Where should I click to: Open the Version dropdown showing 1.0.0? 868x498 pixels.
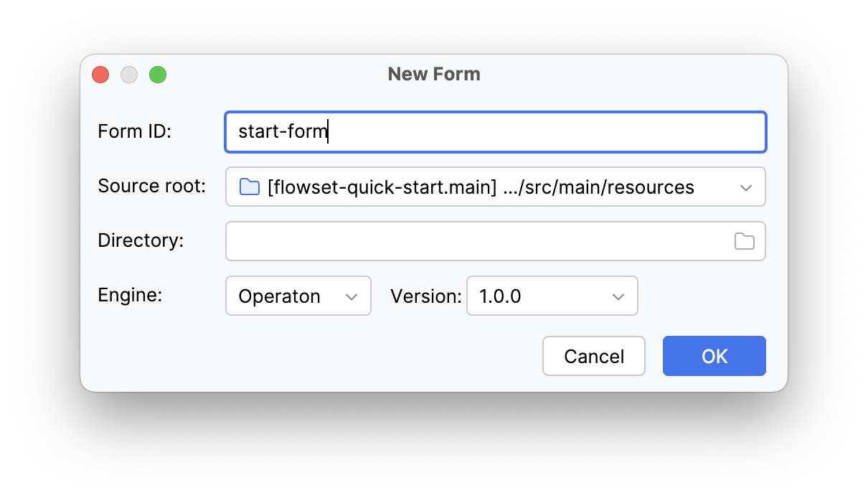click(552, 296)
